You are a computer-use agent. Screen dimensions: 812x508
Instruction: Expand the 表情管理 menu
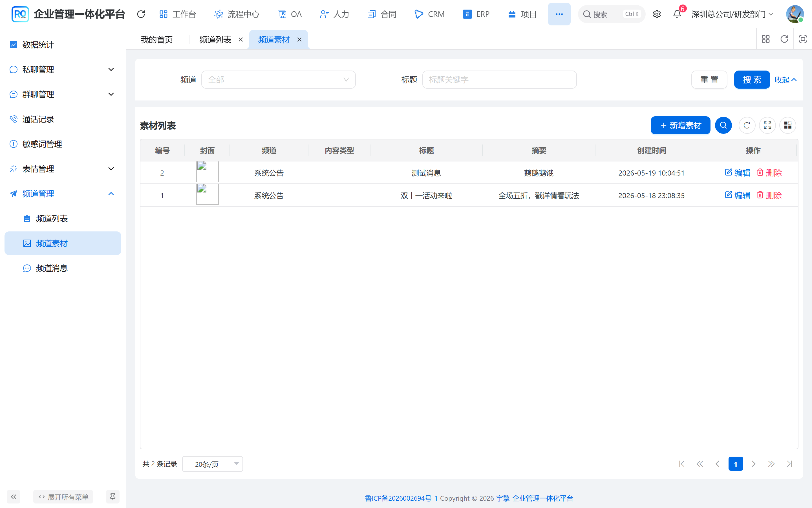pyautogui.click(x=63, y=169)
